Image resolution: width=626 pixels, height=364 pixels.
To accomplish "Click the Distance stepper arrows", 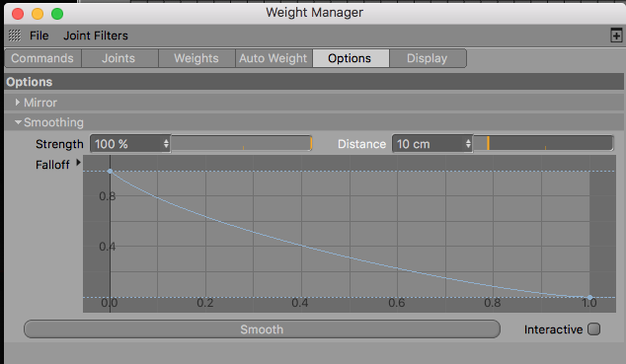I will (468, 144).
